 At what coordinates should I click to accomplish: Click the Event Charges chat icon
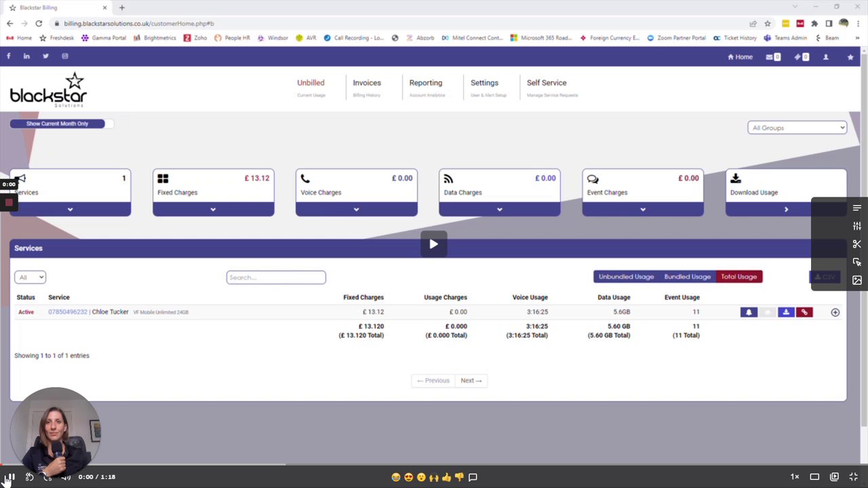593,179
